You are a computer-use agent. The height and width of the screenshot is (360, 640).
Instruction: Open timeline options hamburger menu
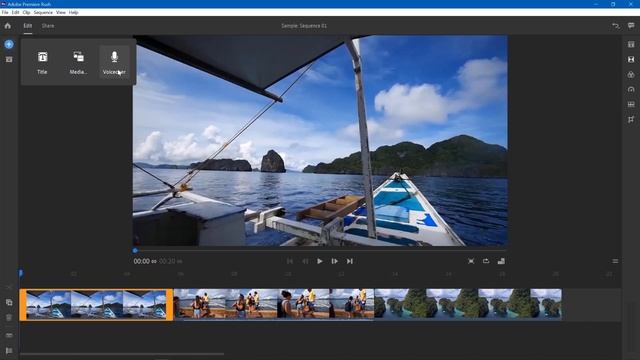[615, 261]
